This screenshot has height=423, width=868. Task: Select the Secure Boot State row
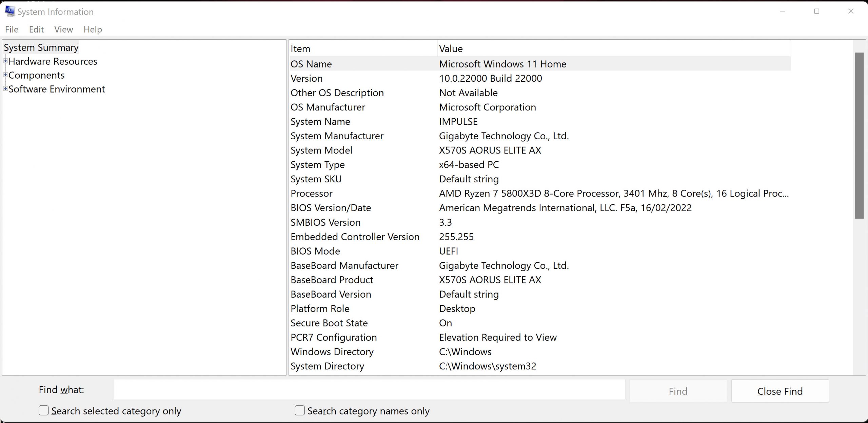coord(540,323)
